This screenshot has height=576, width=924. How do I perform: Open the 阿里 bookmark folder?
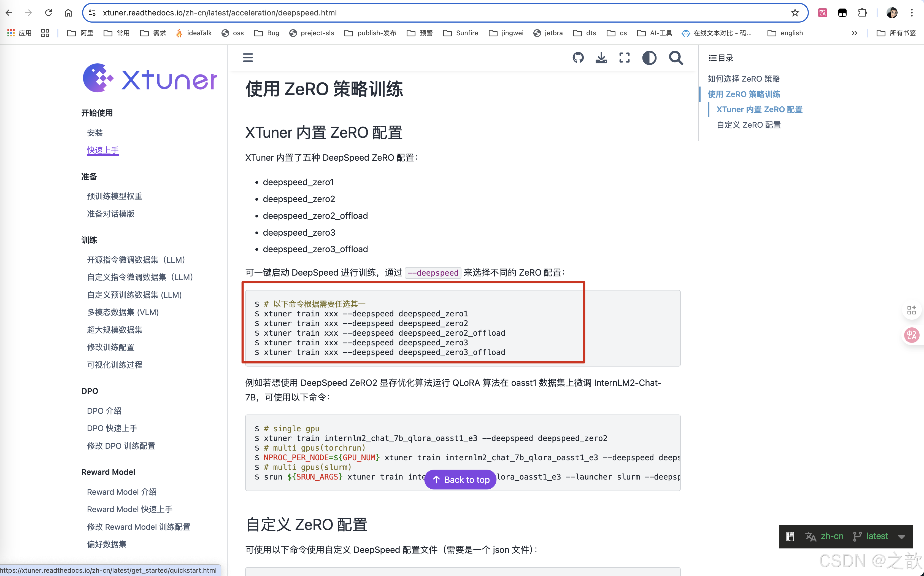(80, 33)
